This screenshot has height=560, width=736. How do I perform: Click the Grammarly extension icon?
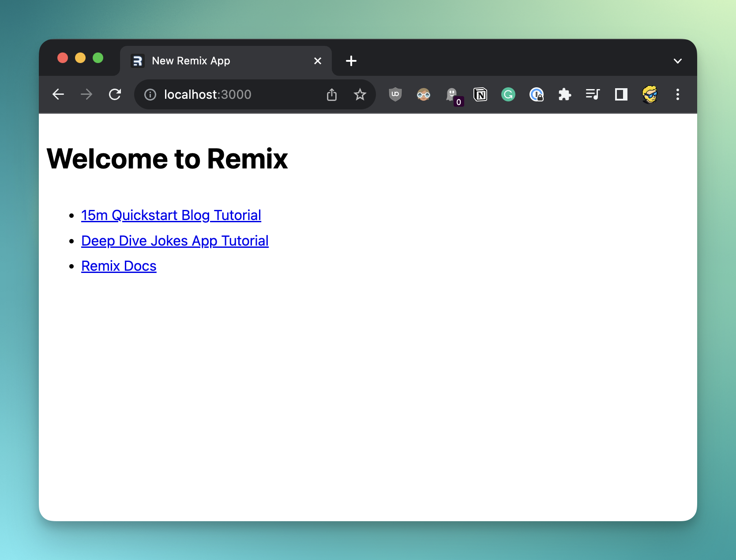tap(508, 94)
